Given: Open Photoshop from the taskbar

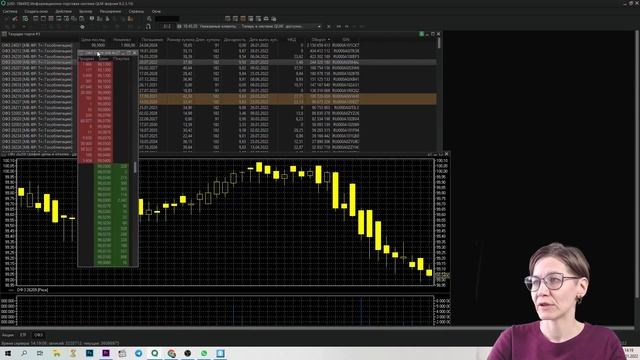Looking at the screenshot, I should 89,353.
